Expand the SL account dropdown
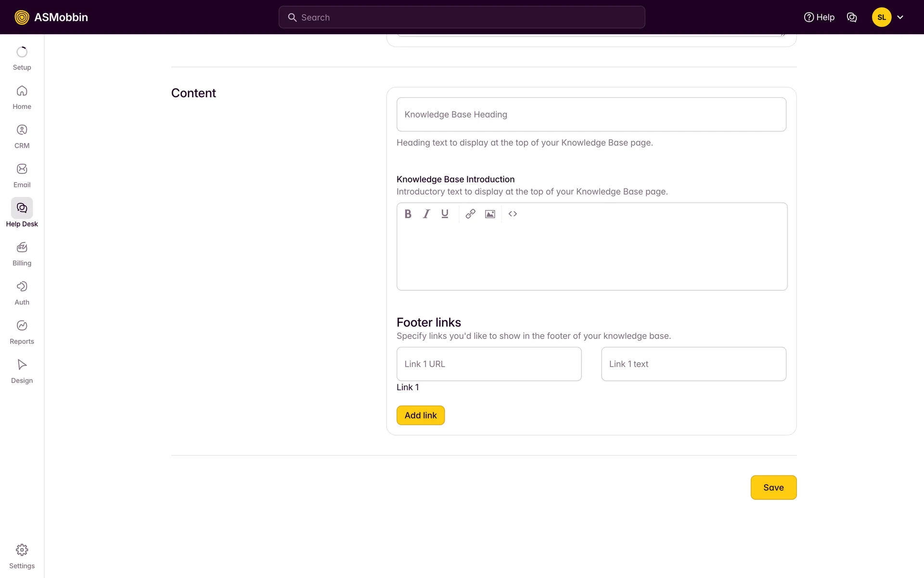Viewport: 924px width, 578px height. click(888, 17)
